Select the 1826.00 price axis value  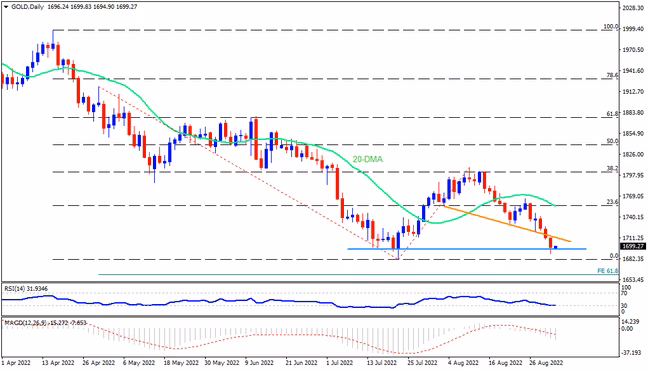click(633, 154)
